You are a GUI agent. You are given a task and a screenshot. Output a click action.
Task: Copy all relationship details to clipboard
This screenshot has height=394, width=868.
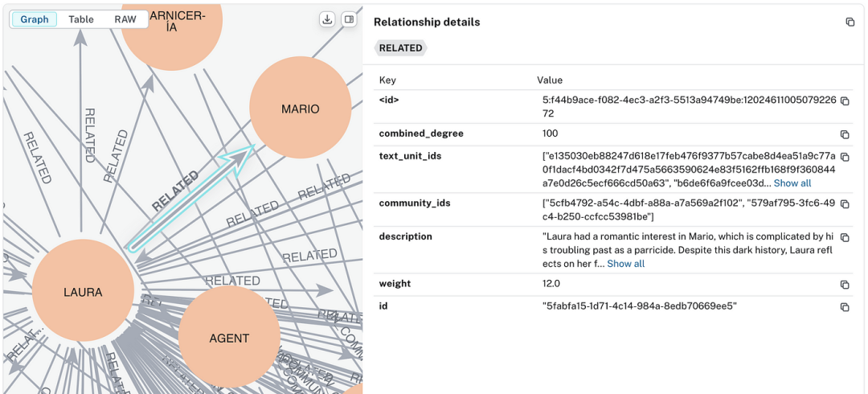(x=850, y=23)
